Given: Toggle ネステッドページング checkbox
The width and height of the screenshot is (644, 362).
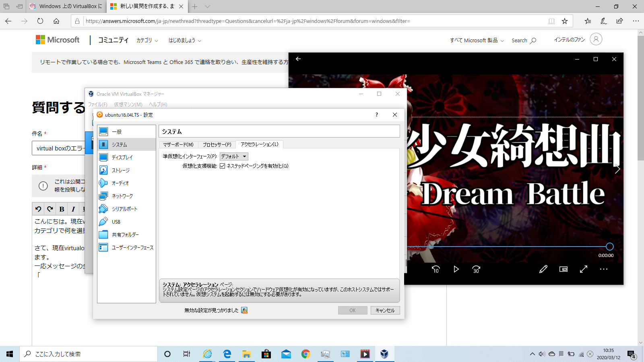Looking at the screenshot, I should (x=222, y=166).
